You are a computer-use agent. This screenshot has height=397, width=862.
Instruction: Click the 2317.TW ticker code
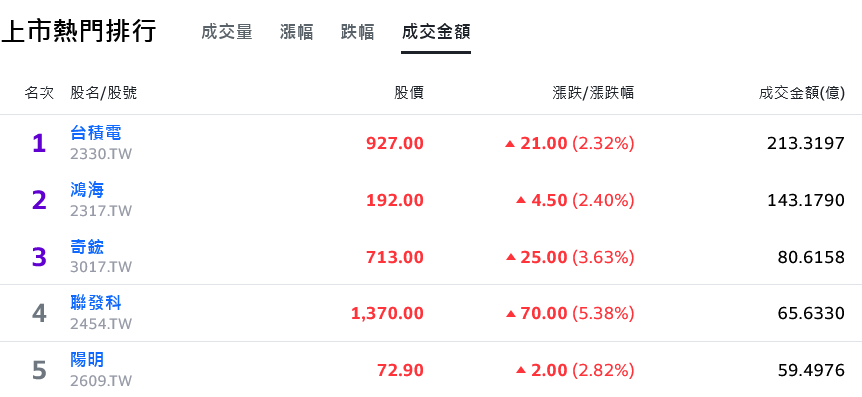(101, 211)
